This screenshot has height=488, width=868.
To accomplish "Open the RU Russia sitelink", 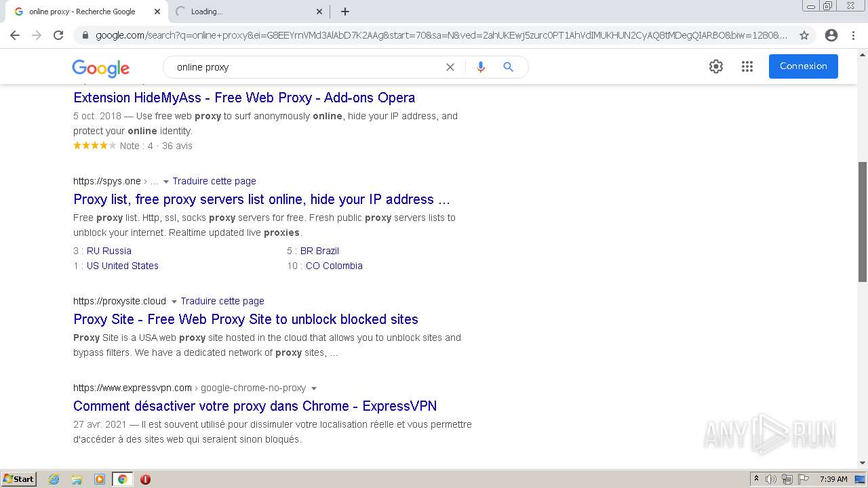I will point(109,251).
